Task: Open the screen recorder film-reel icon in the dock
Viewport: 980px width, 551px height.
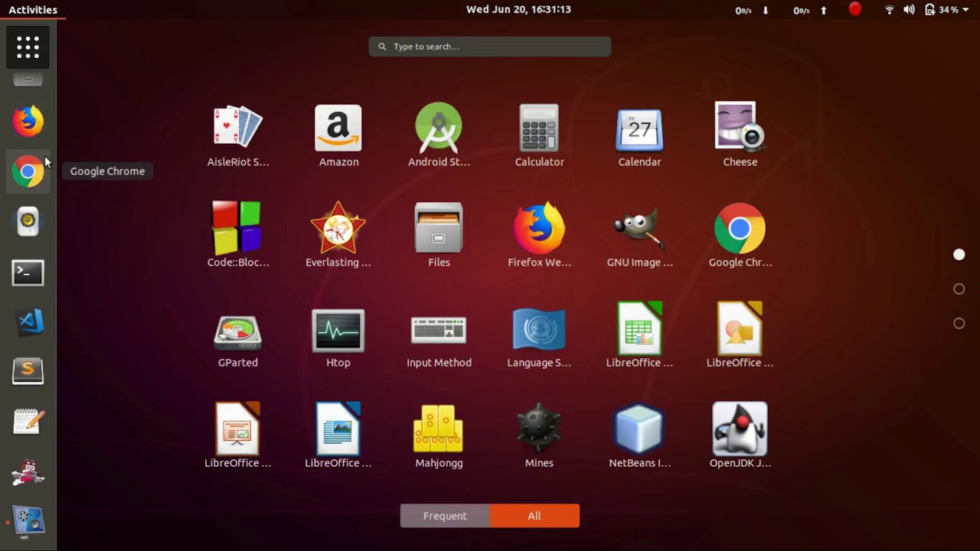Action: coord(28,522)
